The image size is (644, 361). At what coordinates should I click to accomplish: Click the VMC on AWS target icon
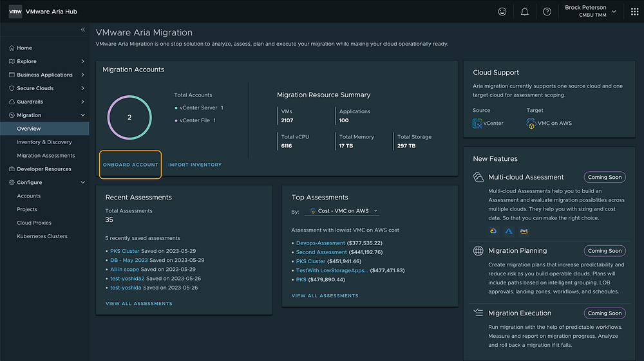pyautogui.click(x=531, y=123)
